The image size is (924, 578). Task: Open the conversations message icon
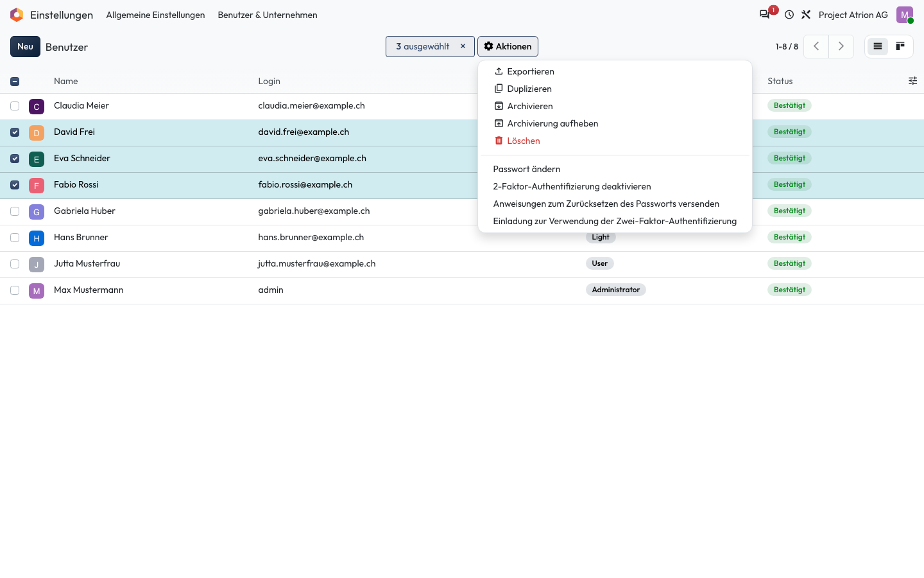point(764,15)
